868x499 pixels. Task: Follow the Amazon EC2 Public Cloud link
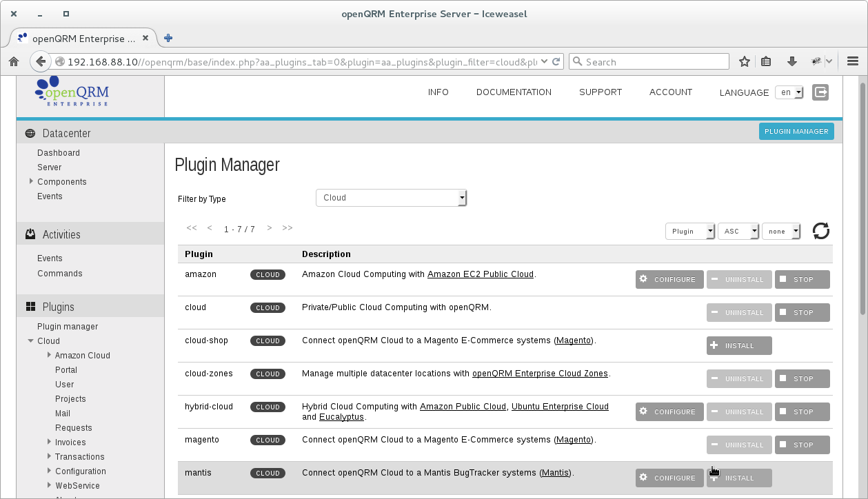(481, 274)
